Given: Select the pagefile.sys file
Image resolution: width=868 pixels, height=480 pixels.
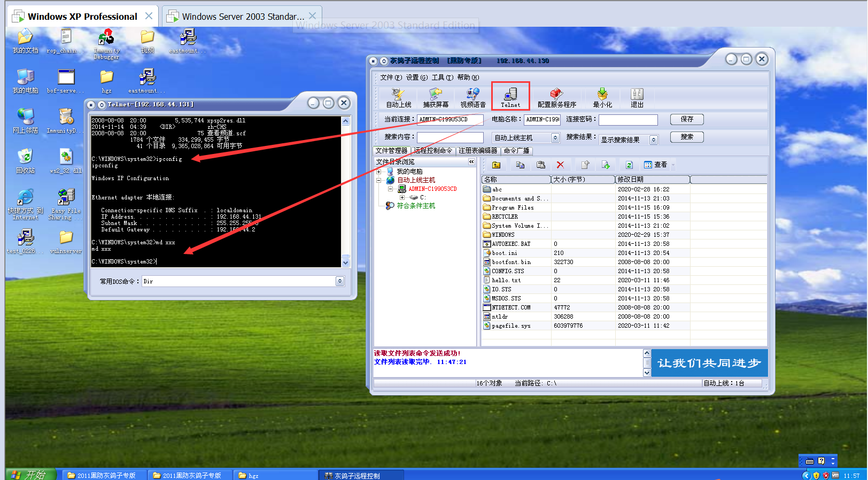Looking at the screenshot, I should pos(624,326).
